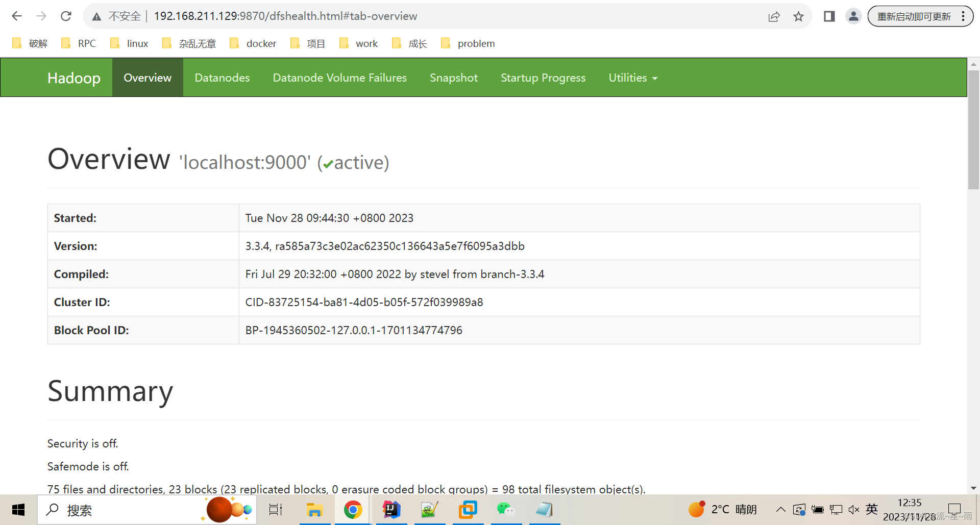Viewport: 980px width, 525px height.
Task: Open Task View from the taskbar
Action: (x=276, y=510)
